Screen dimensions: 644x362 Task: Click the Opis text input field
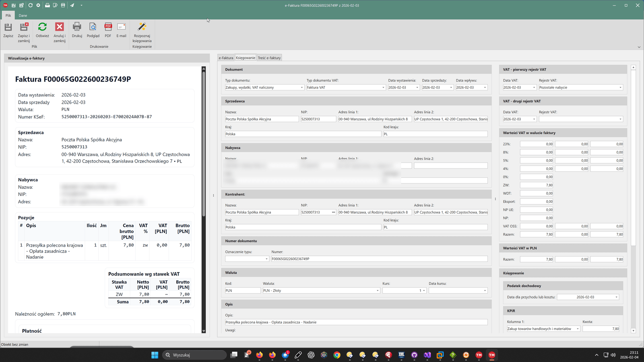[356, 322]
